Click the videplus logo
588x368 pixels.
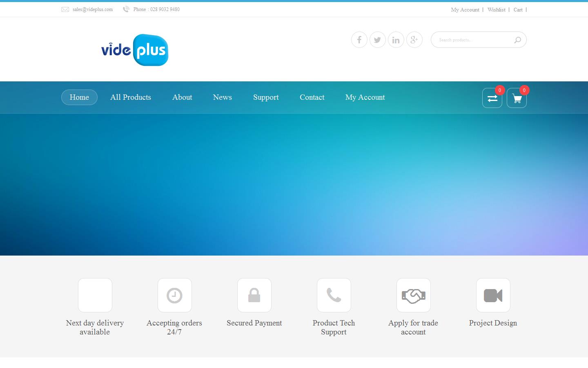135,49
